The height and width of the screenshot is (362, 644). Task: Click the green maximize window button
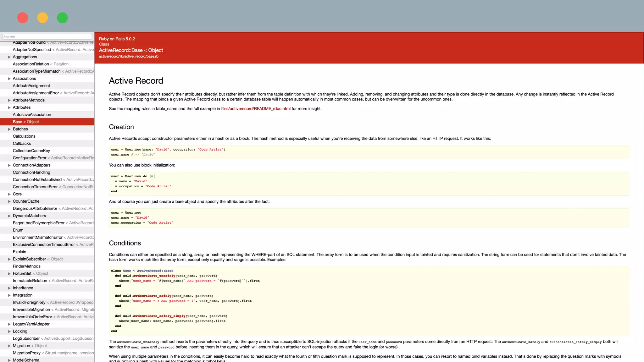coord(62,18)
